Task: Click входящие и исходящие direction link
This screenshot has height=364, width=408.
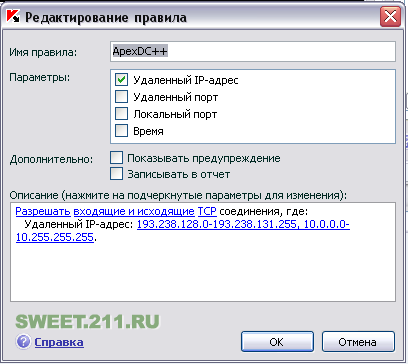Action: coord(134,211)
